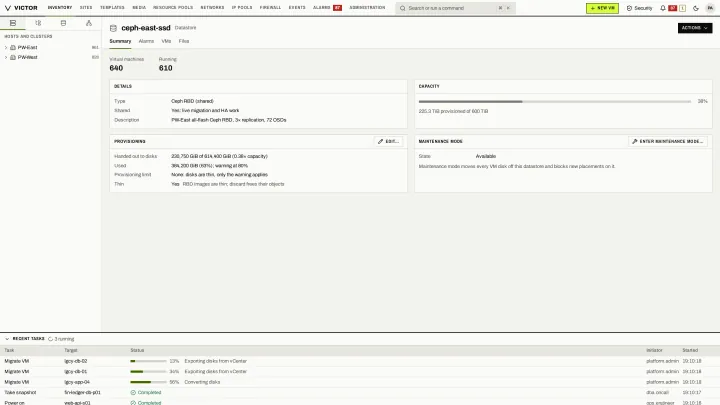Click the New VM button

pyautogui.click(x=602, y=8)
